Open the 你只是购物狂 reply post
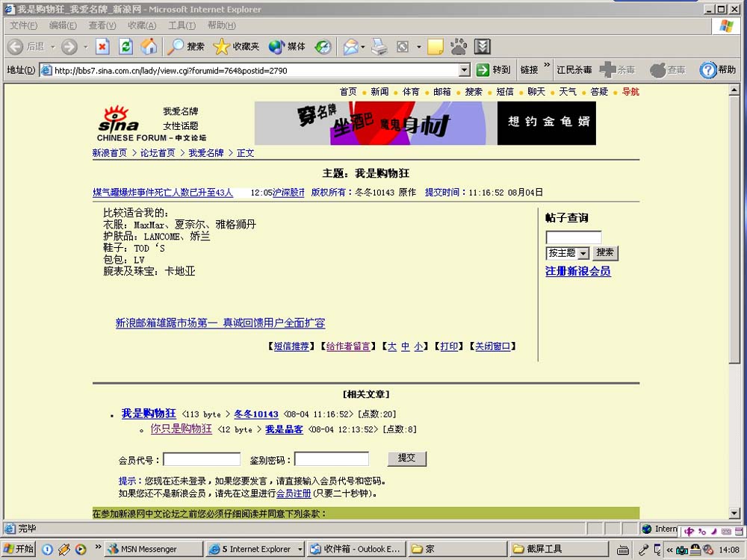The width and height of the screenshot is (747, 560). tap(181, 429)
